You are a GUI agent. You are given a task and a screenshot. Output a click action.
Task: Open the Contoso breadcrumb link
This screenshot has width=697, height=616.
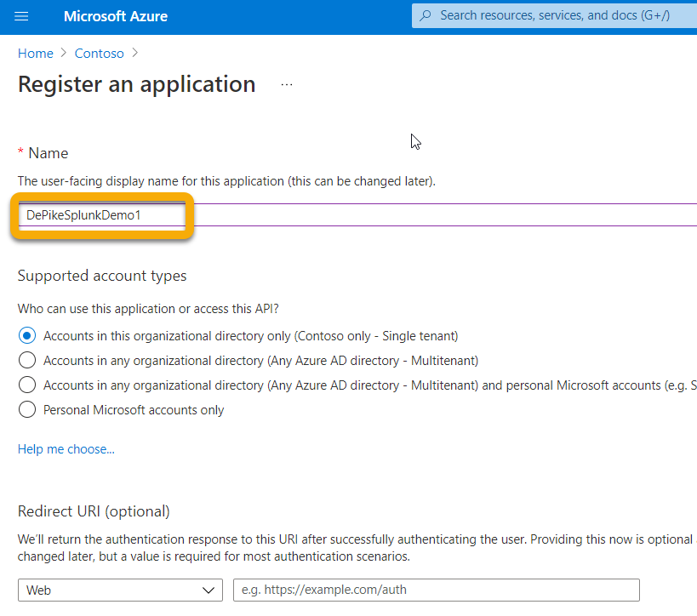[x=99, y=54]
